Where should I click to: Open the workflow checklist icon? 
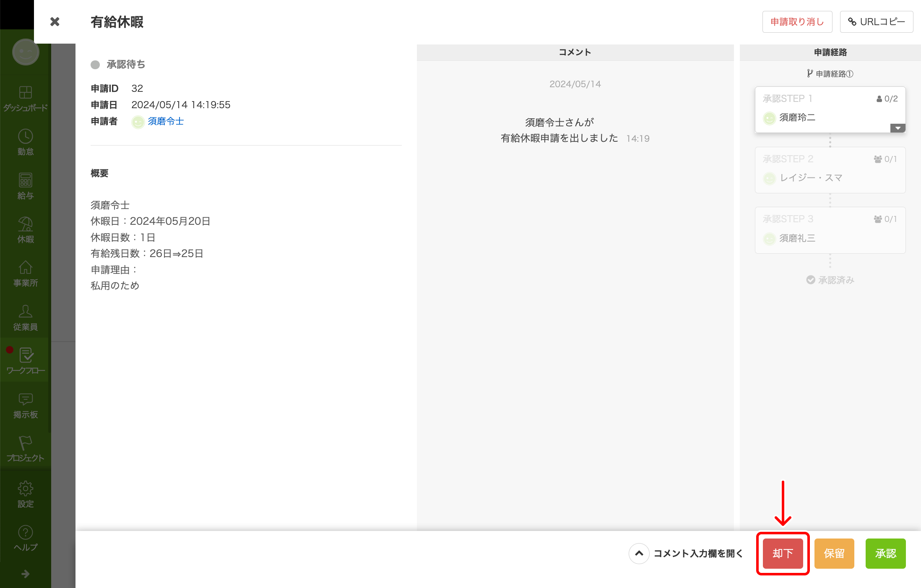26,356
